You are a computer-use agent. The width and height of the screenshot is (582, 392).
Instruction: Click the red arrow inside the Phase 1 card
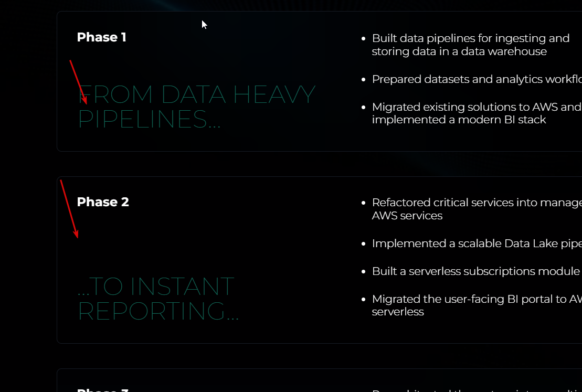click(x=79, y=82)
